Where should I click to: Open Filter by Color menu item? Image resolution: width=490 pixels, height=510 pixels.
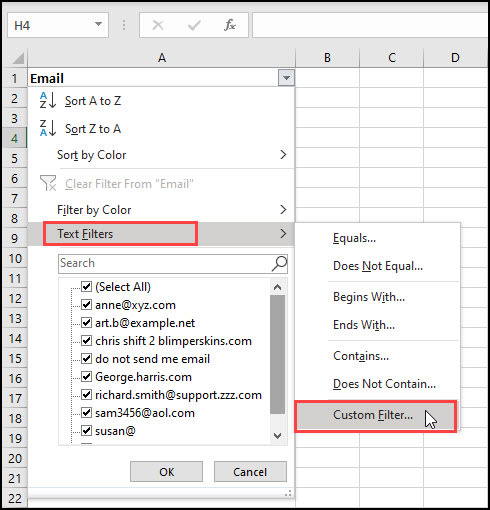coord(161,210)
